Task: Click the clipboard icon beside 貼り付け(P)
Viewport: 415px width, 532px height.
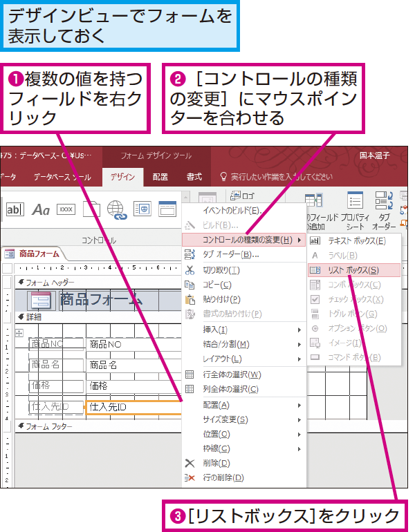Action: 190,299
